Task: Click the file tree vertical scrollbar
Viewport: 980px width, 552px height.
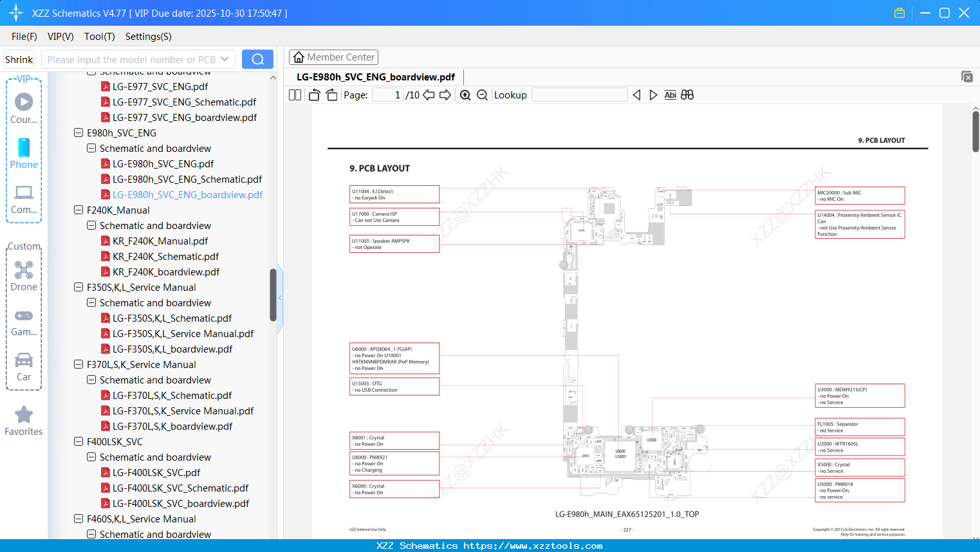Action: [x=273, y=295]
